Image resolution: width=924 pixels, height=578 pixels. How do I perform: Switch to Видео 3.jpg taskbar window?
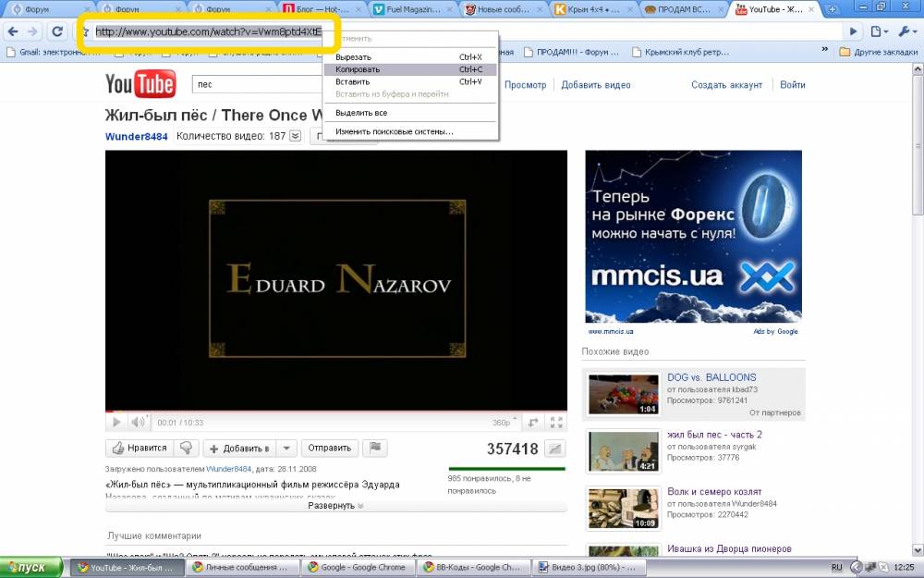tap(588, 568)
